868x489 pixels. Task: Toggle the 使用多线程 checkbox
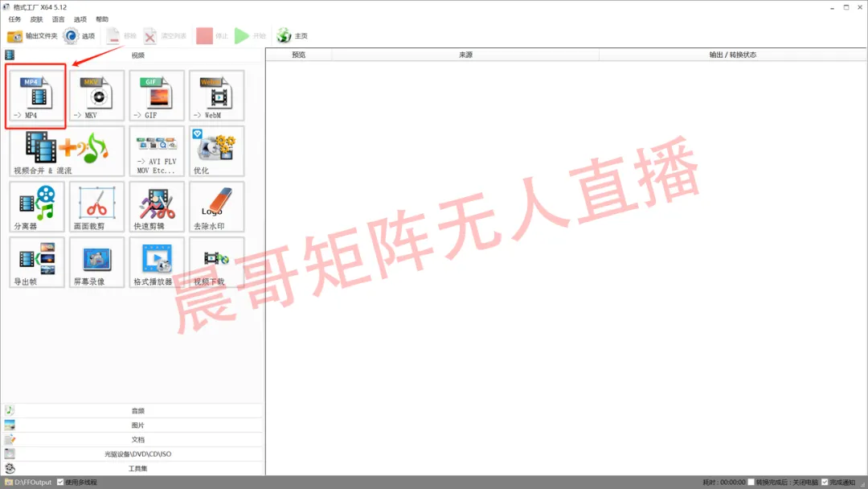click(x=60, y=483)
